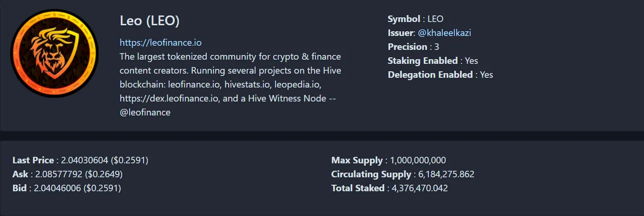Select the Last Price value
Screen dimensions: 644x216
(105, 160)
